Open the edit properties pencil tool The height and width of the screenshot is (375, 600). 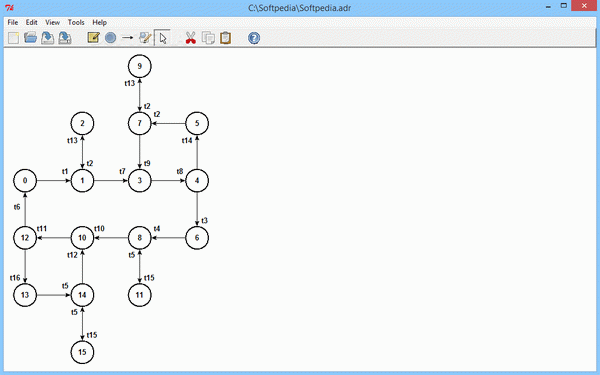click(145, 38)
